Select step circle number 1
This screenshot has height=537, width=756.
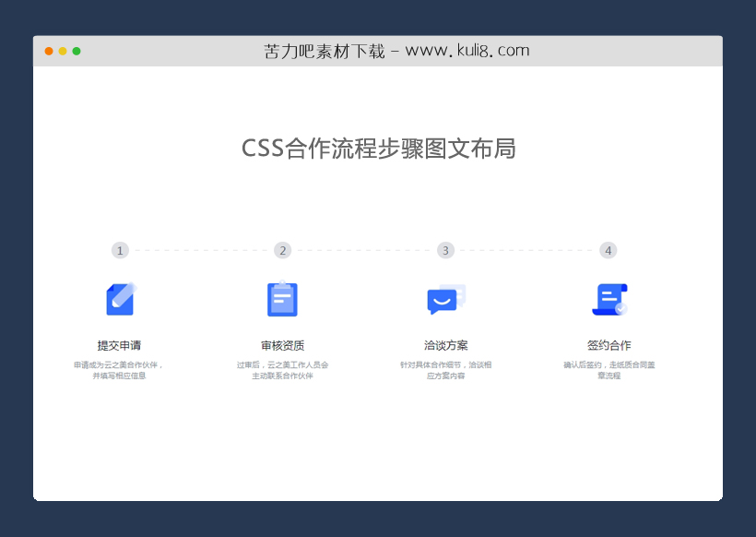pyautogui.click(x=120, y=250)
